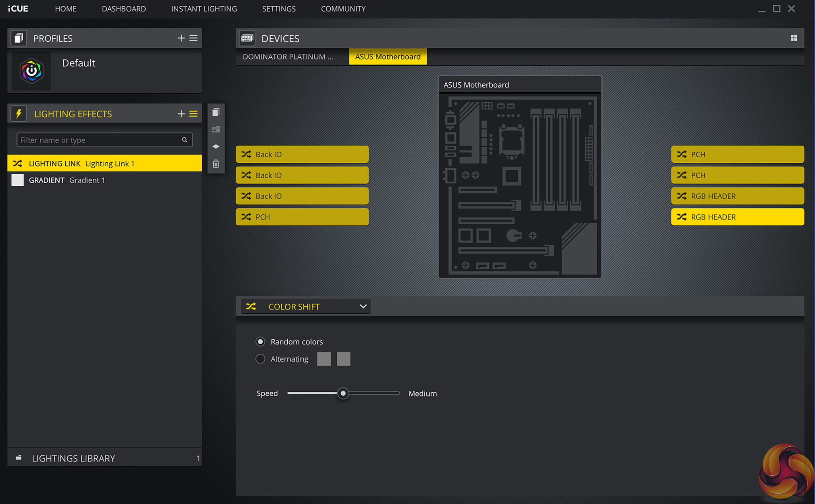Select the Random colors radio button
Viewport: 815px width, 504px height.
coord(260,342)
